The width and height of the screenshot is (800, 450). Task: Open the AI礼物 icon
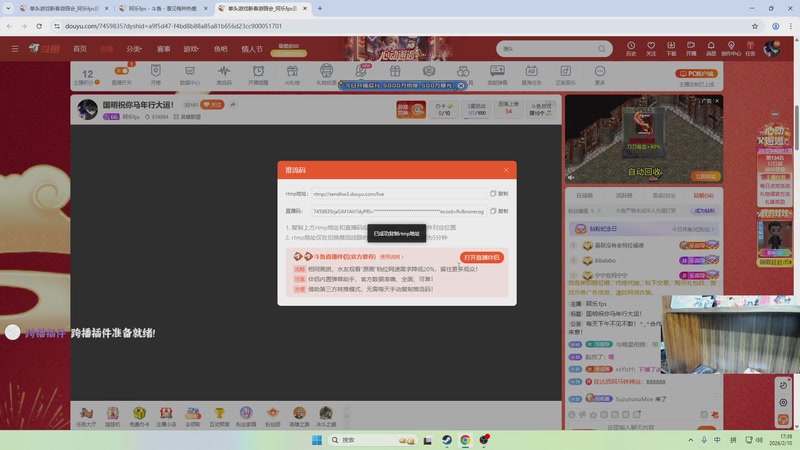[292, 74]
